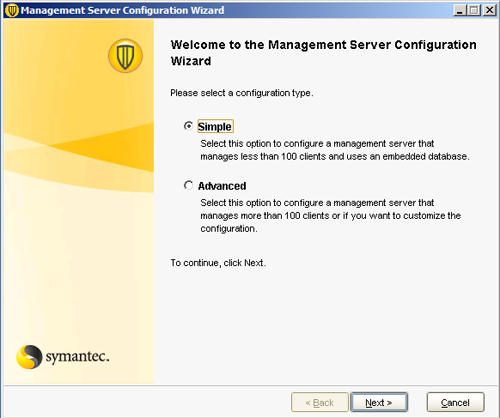Screen dimensions: 500x418
Task: Click the yellow Symantec shield logo
Action: (x=125, y=56)
